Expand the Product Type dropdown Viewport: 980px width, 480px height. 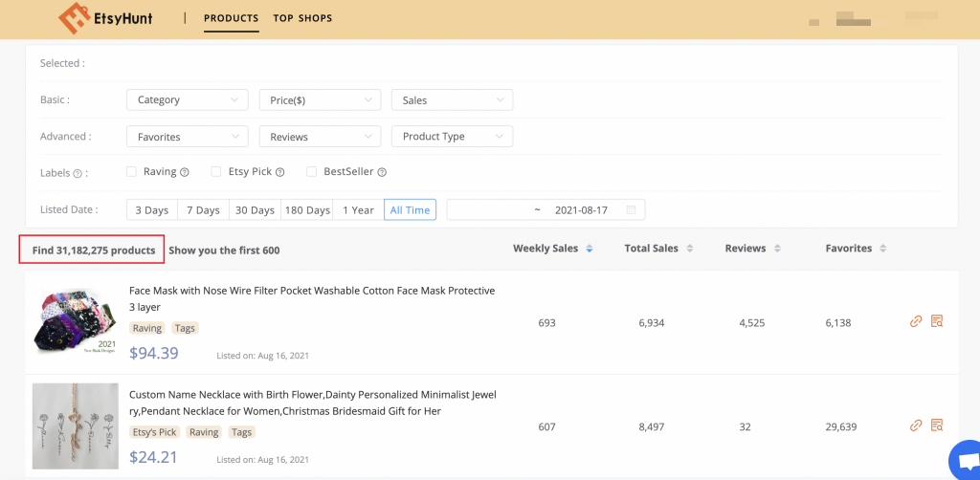pyautogui.click(x=452, y=137)
